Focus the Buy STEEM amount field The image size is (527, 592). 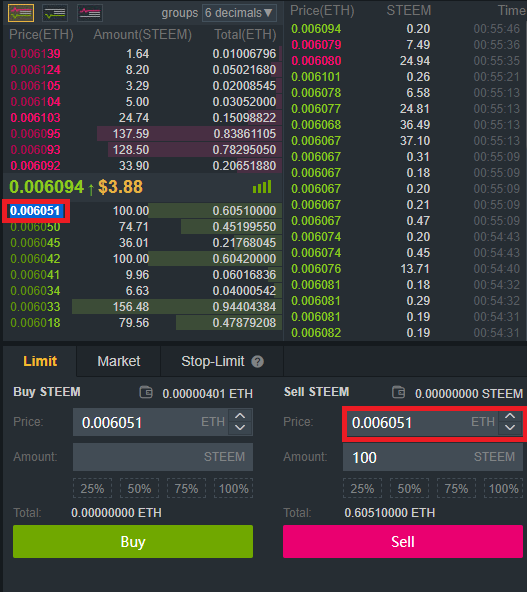(163, 457)
